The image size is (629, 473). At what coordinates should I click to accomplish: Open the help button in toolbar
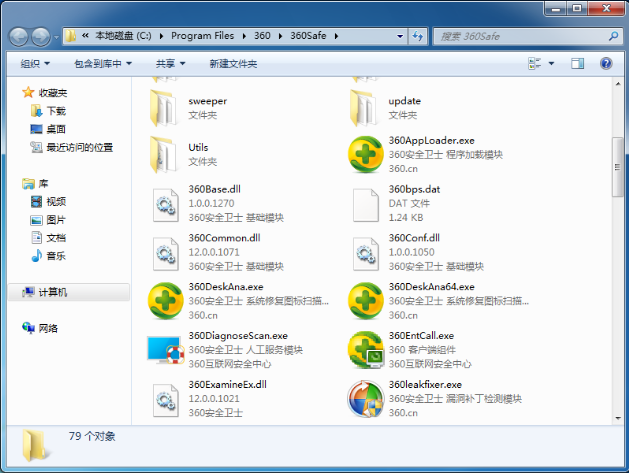coord(606,63)
